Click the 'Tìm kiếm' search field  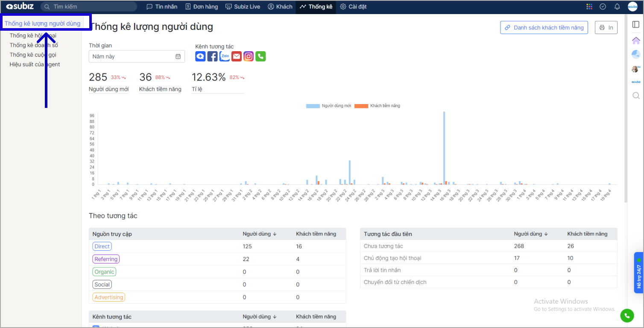(x=89, y=7)
